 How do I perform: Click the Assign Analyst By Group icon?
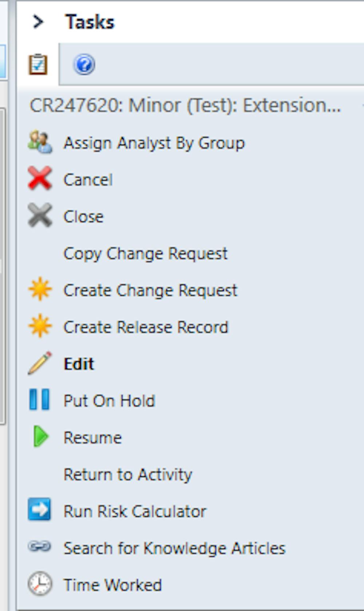pyautogui.click(x=40, y=142)
